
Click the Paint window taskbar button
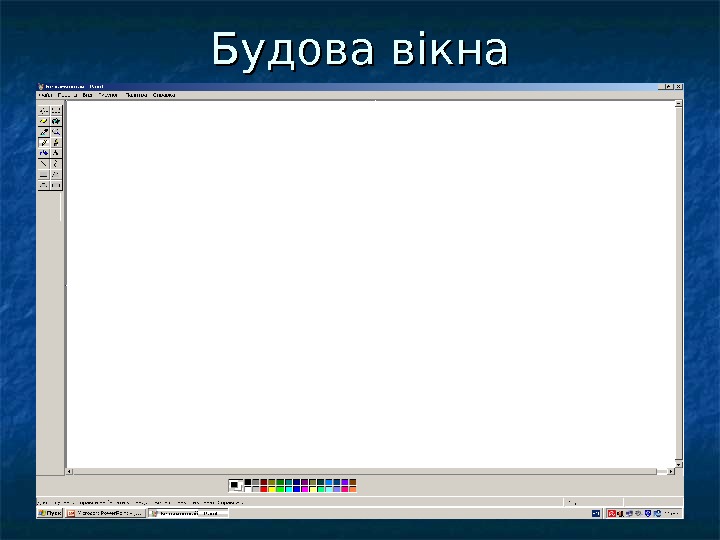click(188, 513)
